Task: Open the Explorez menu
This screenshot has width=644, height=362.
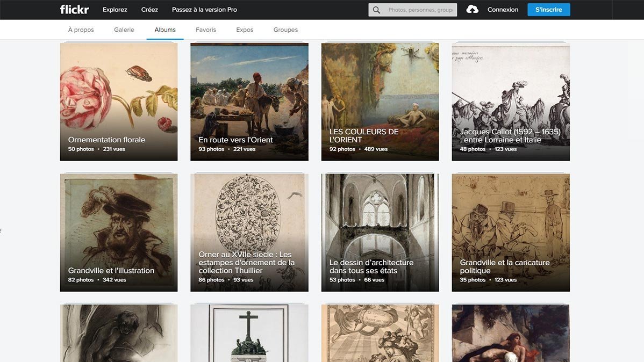Action: (115, 10)
